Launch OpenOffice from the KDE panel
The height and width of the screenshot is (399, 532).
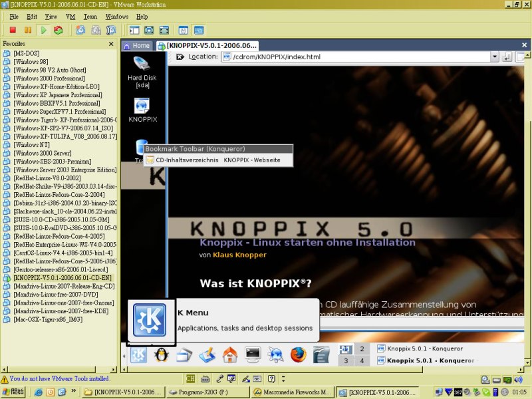tap(321, 355)
